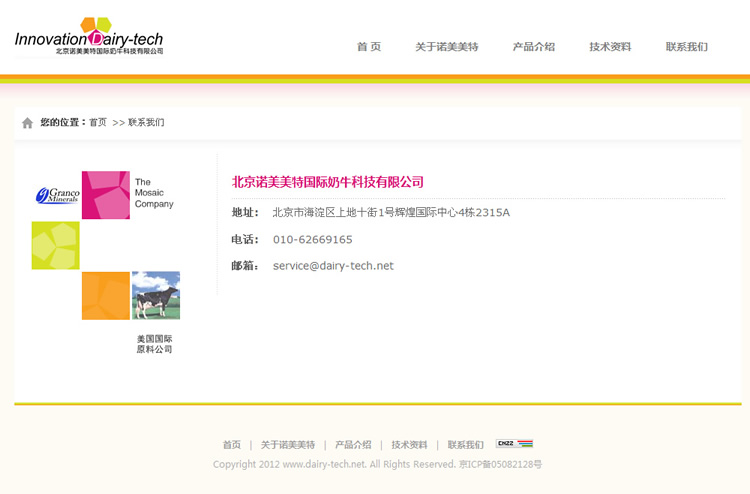The image size is (750, 494).
Task: Click the orange pentagon tile
Action: [x=106, y=296]
